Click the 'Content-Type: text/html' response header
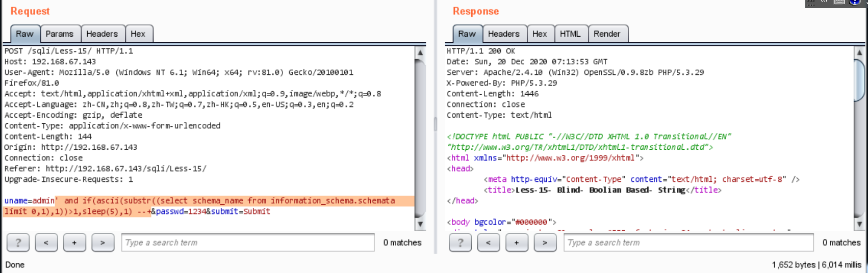 point(499,115)
